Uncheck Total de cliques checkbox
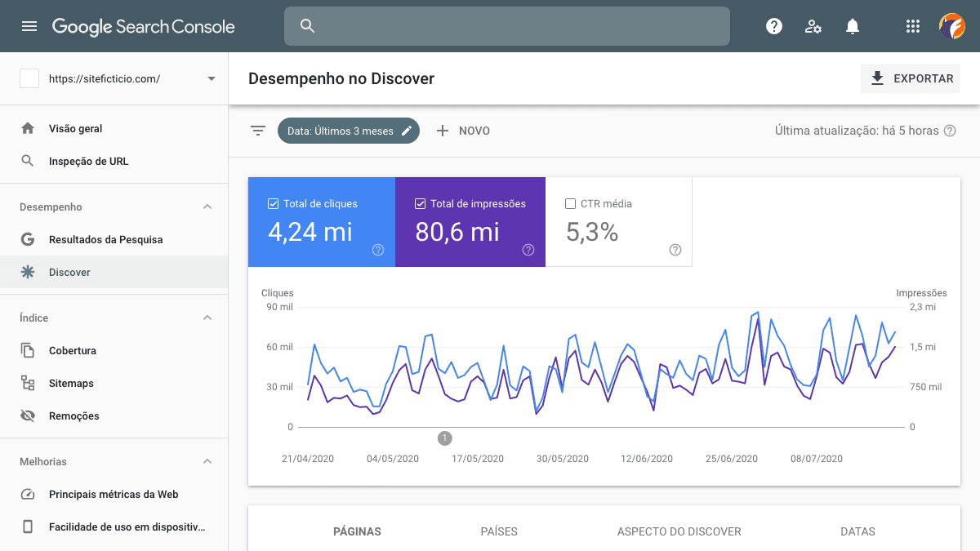 pyautogui.click(x=274, y=204)
